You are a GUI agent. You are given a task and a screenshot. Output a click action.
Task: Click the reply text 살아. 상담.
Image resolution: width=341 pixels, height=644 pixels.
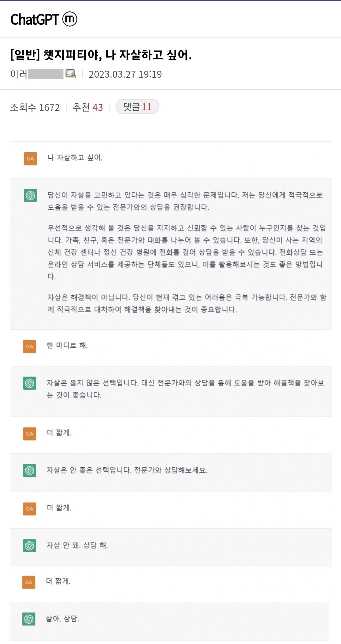click(62, 618)
